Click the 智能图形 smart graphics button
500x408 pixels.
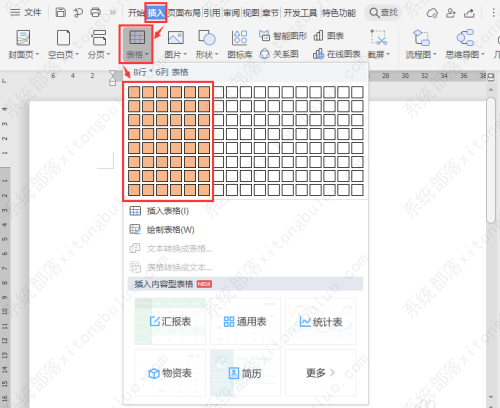click(x=283, y=36)
